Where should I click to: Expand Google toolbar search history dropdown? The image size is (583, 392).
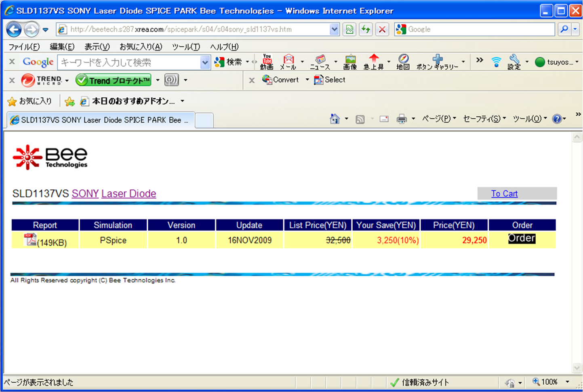pyautogui.click(x=205, y=62)
